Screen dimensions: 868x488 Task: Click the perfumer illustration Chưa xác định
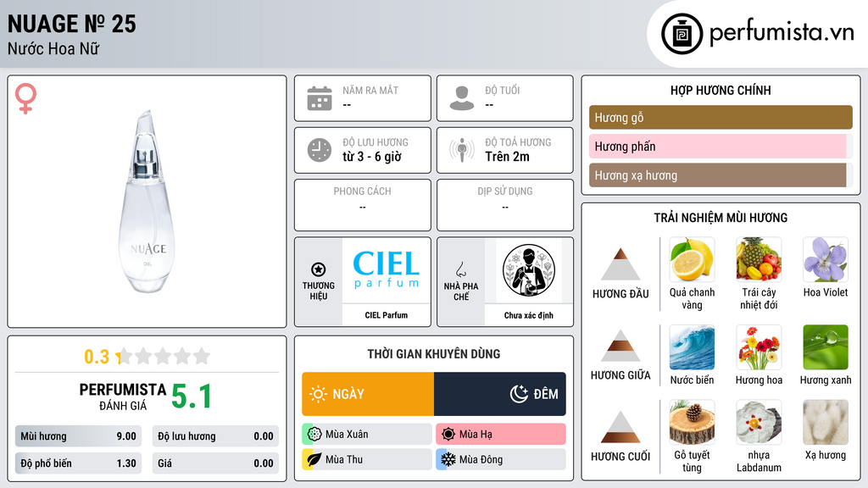[x=529, y=270]
